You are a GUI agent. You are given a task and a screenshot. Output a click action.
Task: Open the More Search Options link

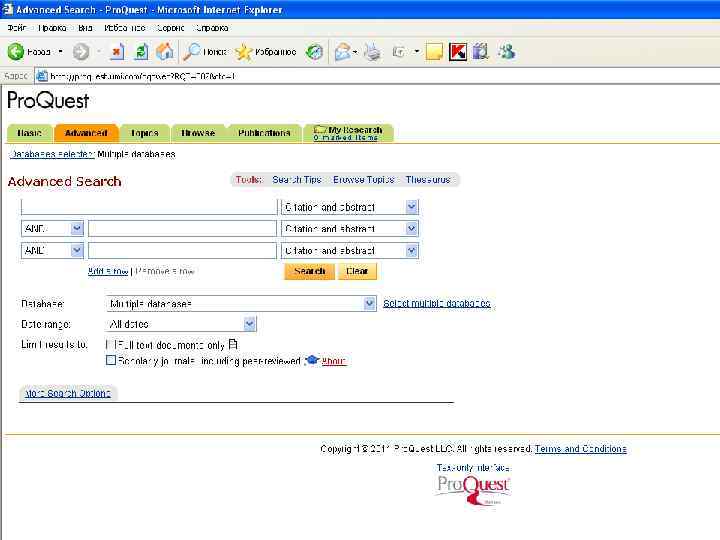coord(68,394)
